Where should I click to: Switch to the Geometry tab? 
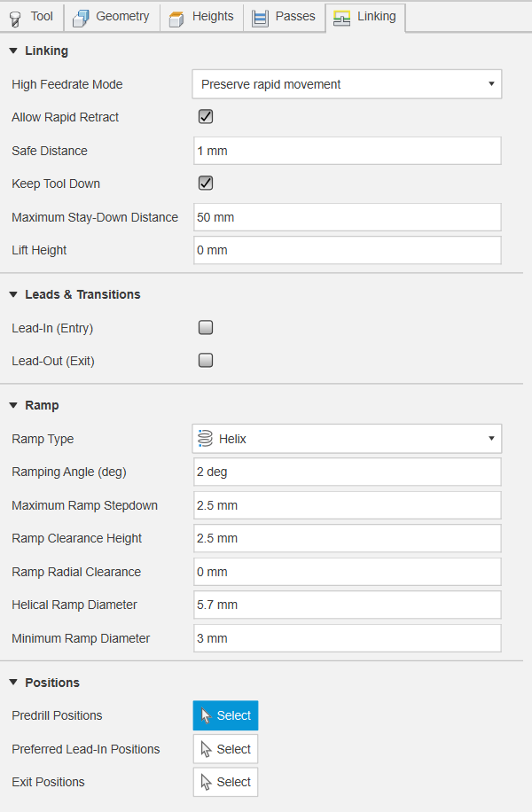click(112, 17)
